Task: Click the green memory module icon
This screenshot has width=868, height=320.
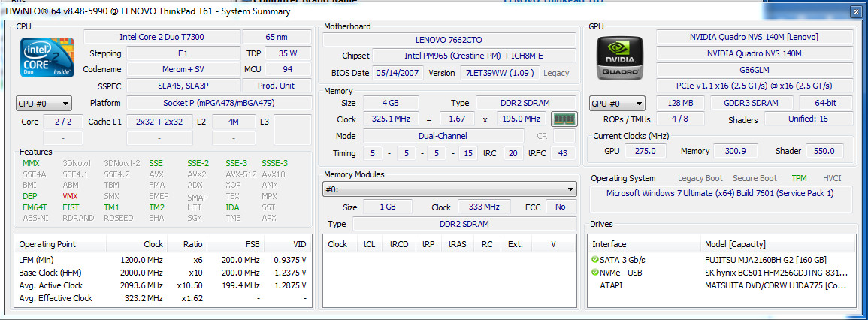Action: coord(564,119)
